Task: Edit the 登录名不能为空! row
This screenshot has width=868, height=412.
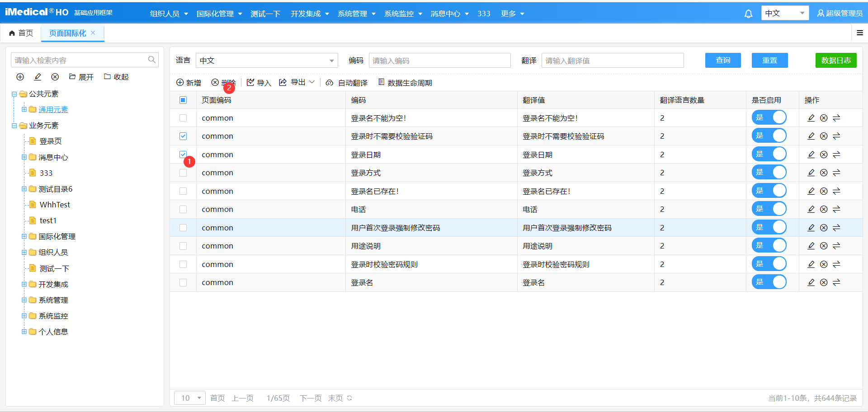Action: [811, 118]
